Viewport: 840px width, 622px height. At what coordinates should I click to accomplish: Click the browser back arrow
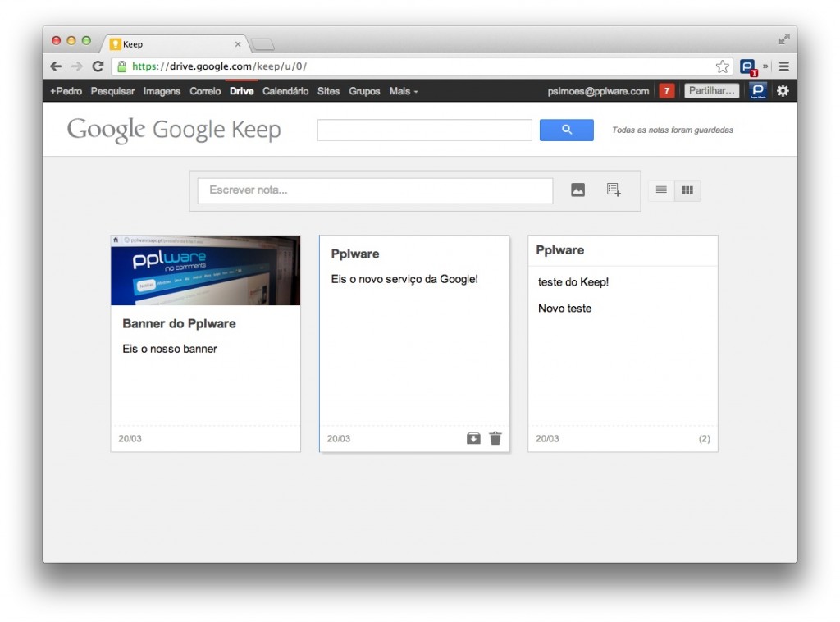56,66
